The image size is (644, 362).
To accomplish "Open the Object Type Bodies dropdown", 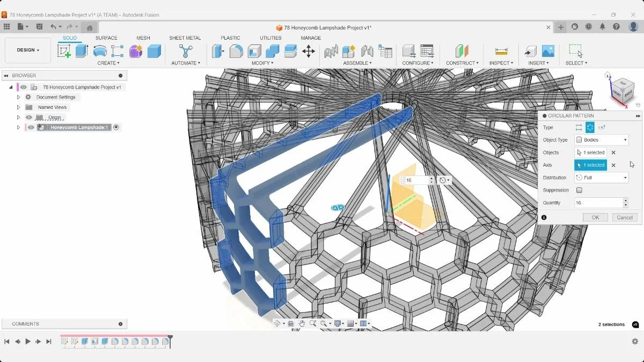I will coord(601,140).
